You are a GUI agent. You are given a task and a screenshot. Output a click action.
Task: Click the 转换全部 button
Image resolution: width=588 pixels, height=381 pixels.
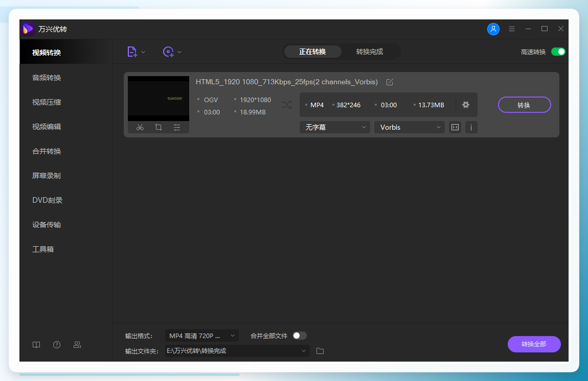[534, 344]
